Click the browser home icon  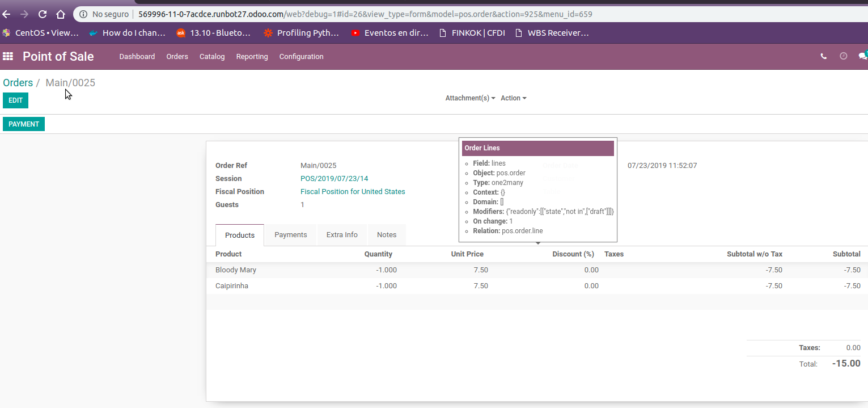pyautogui.click(x=61, y=14)
